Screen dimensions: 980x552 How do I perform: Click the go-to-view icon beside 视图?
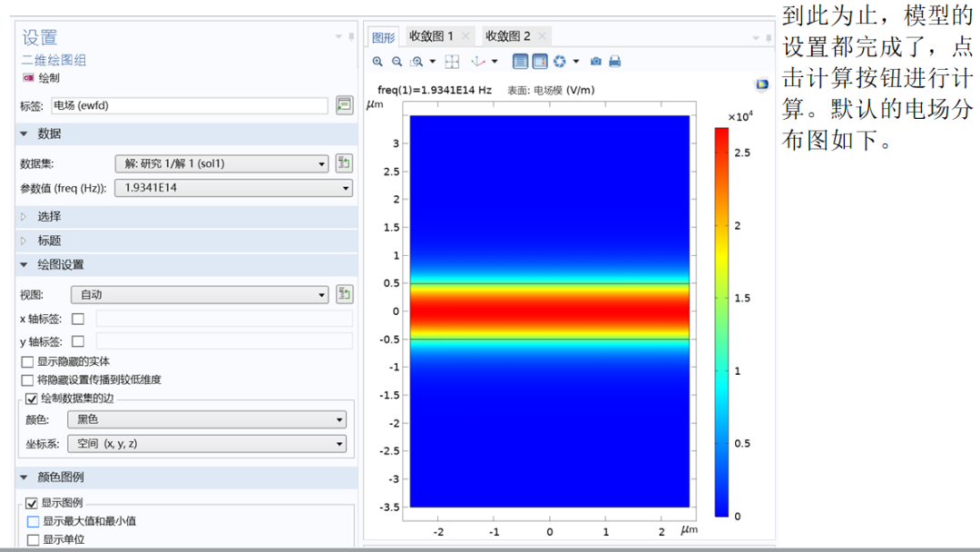(344, 294)
